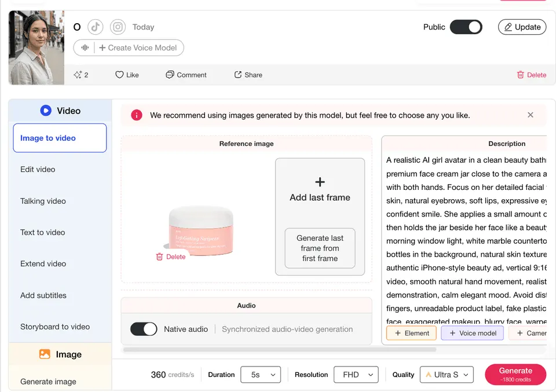Click 'Synchronized audio-video generation' text

287,329
